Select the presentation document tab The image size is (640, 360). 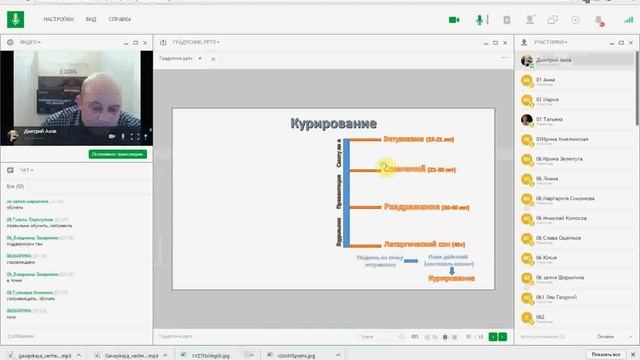(x=176, y=59)
